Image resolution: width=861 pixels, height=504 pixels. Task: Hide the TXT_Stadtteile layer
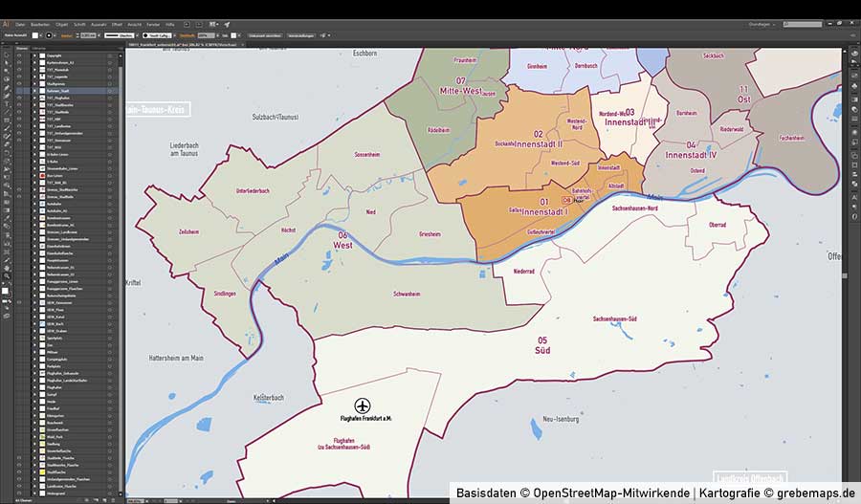pos(19,112)
